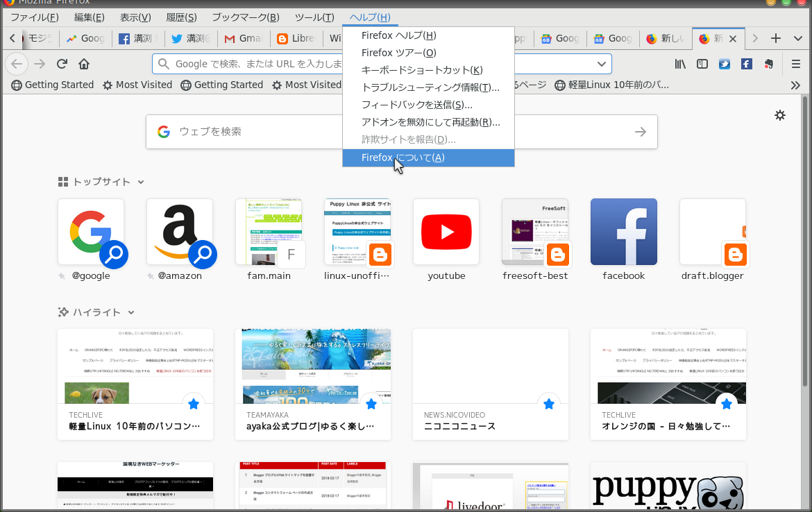This screenshot has width=812, height=512.
Task: Toggle bookmark star on ニコニコニュース card
Action: [x=549, y=404]
